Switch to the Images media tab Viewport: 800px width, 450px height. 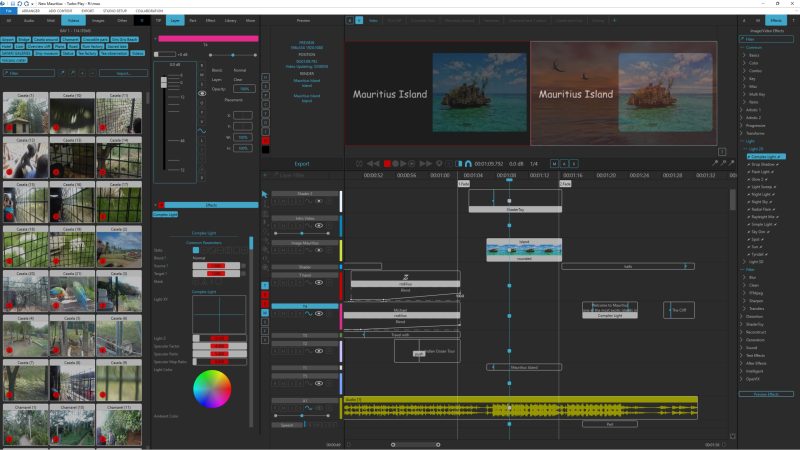[x=98, y=20]
